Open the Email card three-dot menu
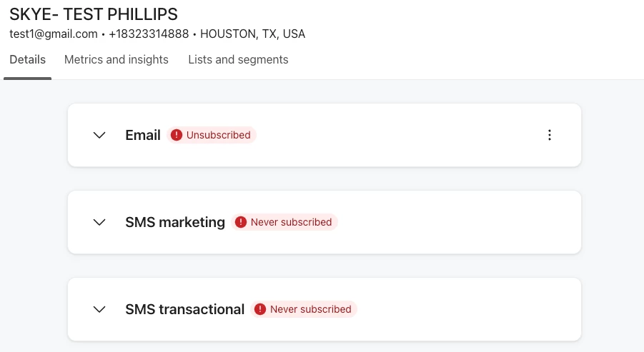 coord(550,135)
